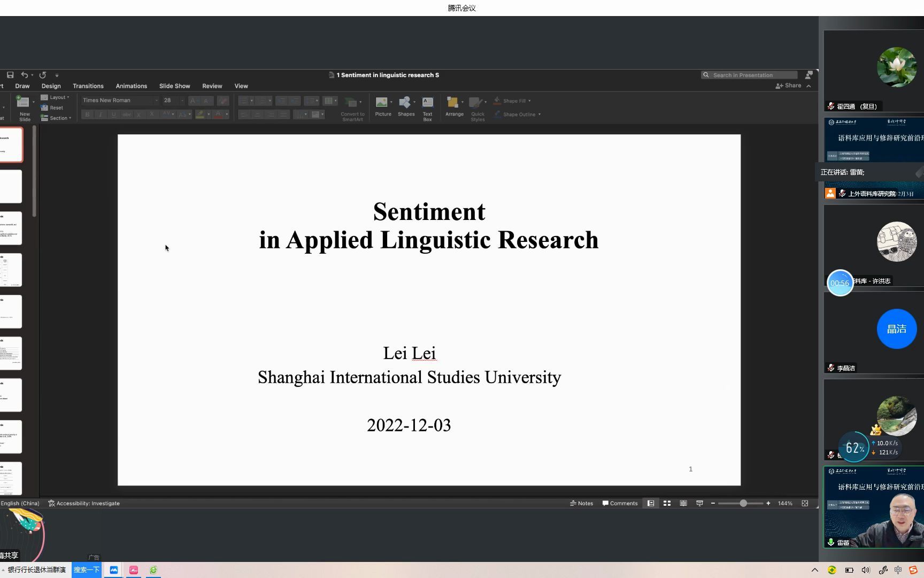Open the Slide Show tab
This screenshot has height=578, width=924.
(174, 86)
